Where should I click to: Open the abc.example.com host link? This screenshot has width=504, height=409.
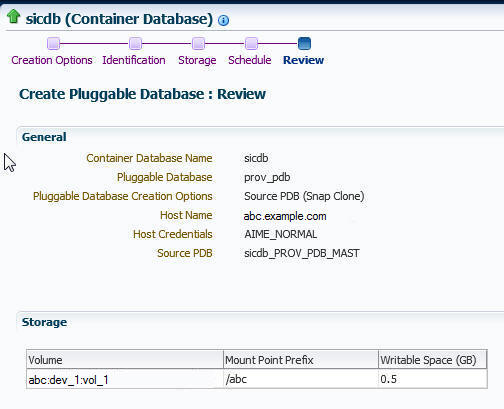click(285, 216)
